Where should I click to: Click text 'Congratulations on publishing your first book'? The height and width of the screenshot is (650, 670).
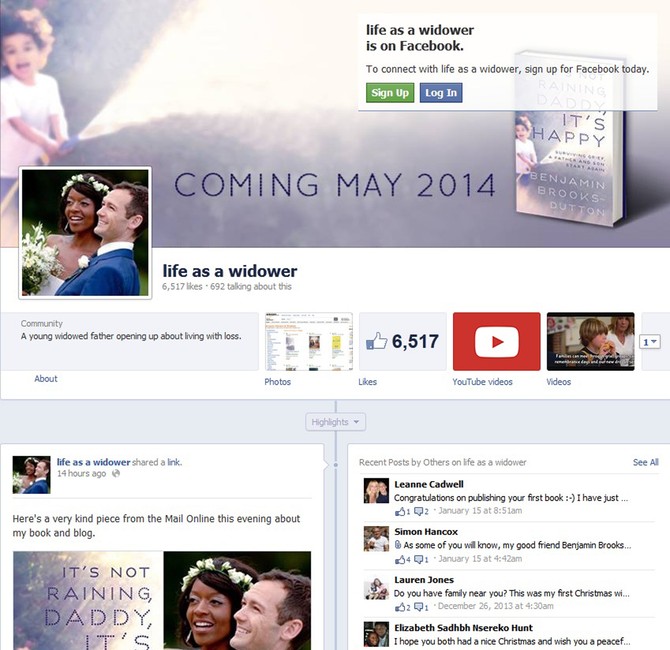coord(478,498)
